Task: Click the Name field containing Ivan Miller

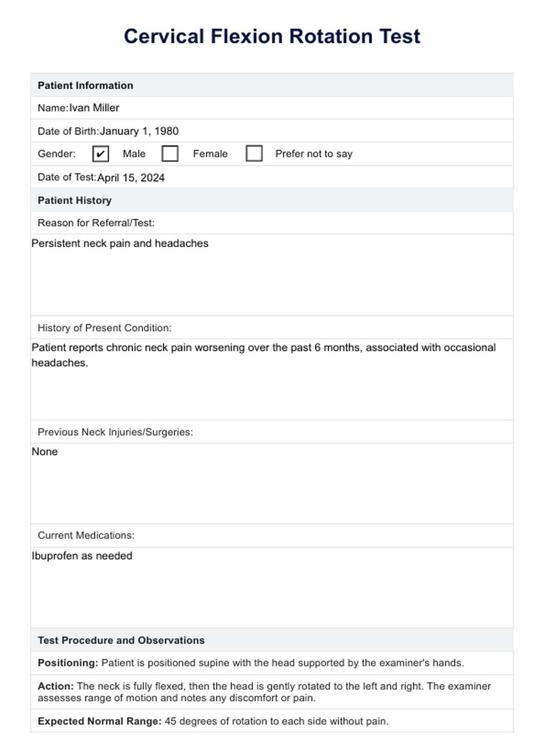Action: [94, 108]
